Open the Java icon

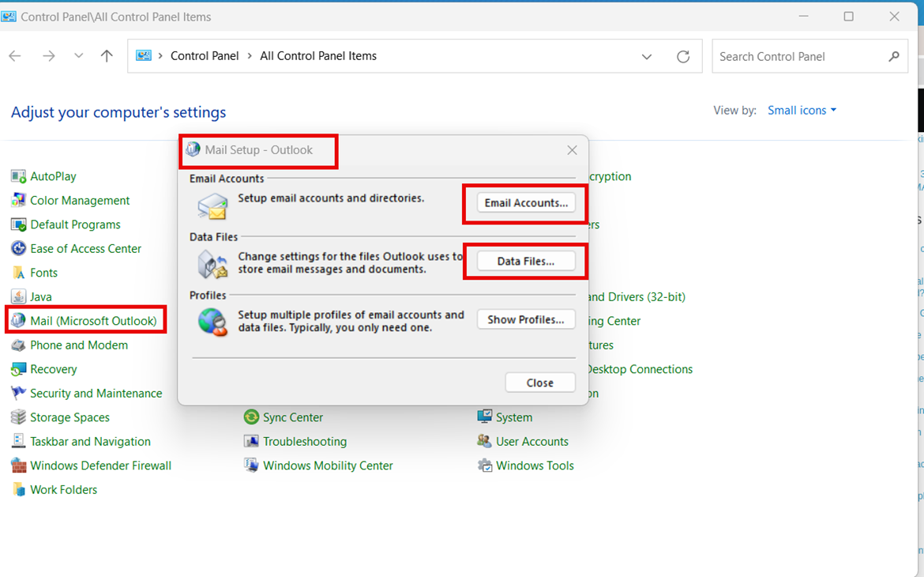pyautogui.click(x=18, y=296)
